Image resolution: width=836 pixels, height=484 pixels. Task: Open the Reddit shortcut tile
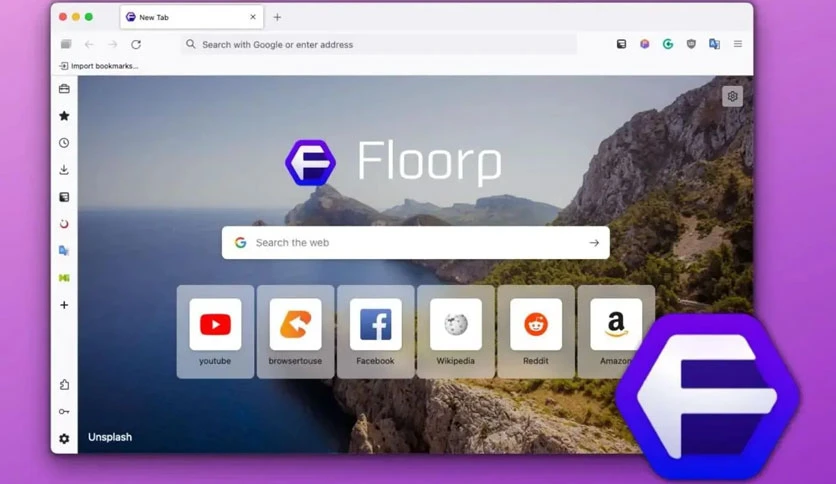click(536, 332)
